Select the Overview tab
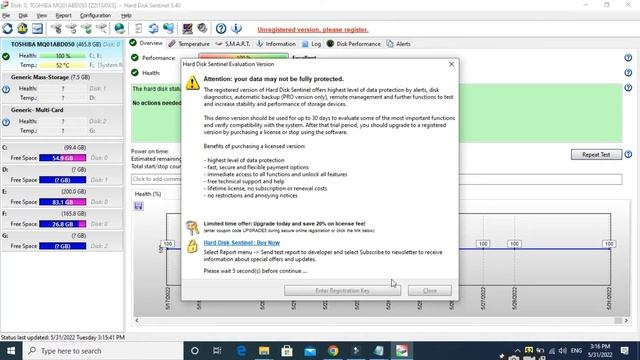This screenshot has width=640, height=360. [x=146, y=43]
